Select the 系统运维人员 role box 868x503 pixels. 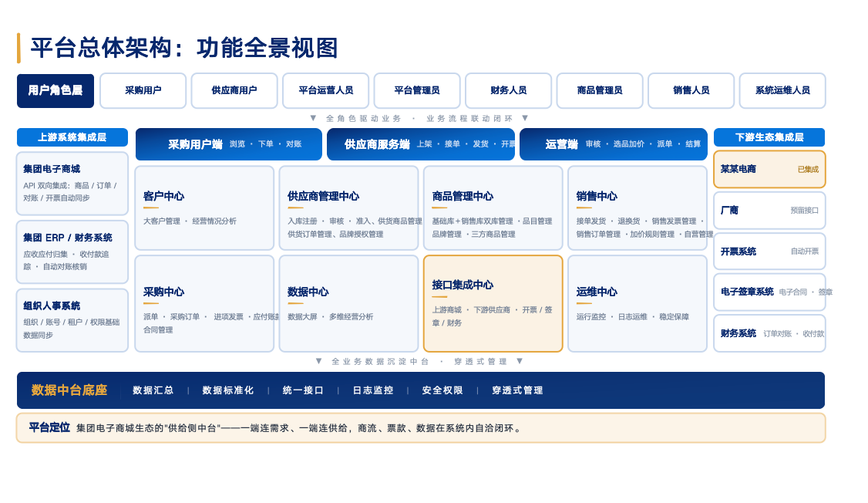[782, 90]
